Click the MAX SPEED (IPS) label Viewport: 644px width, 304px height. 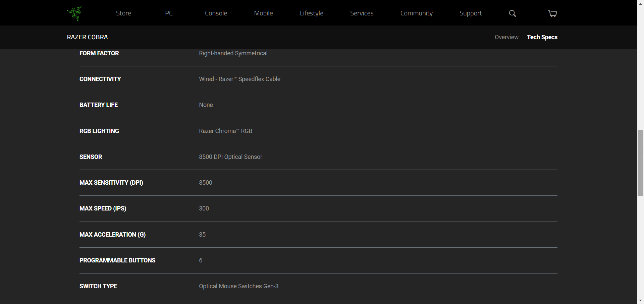[103, 208]
